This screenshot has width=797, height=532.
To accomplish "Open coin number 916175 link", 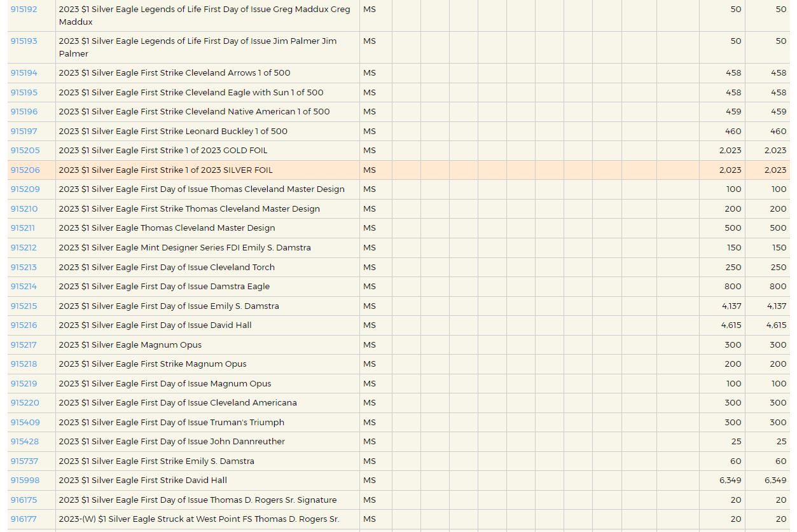I will [24, 500].
